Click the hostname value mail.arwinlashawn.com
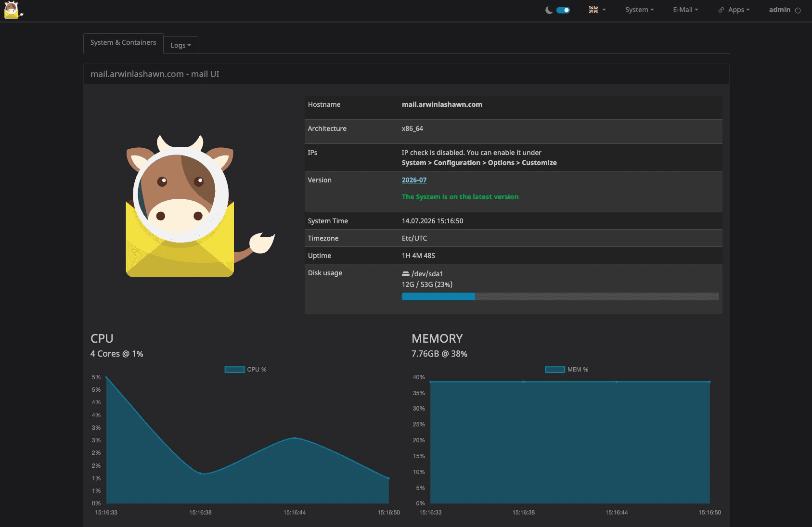This screenshot has width=812, height=527. pyautogui.click(x=442, y=104)
